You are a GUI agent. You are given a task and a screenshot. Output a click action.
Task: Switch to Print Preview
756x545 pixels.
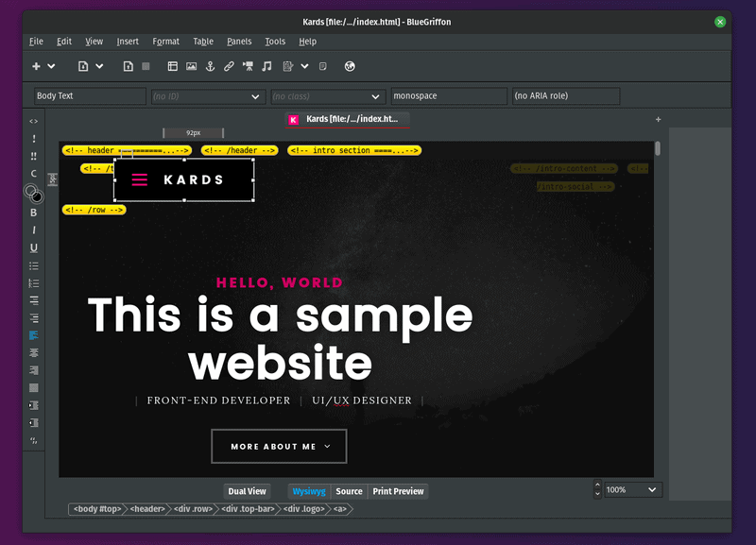point(398,491)
